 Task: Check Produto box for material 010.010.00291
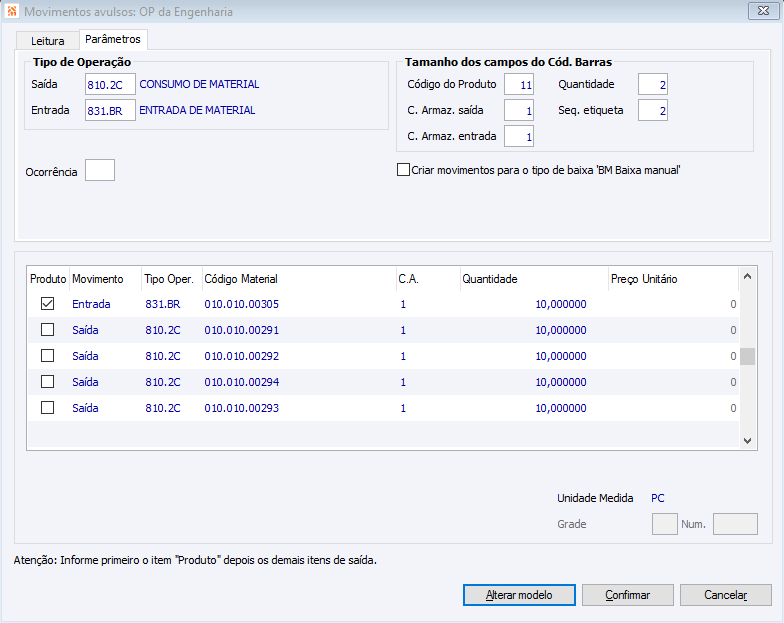coord(47,330)
